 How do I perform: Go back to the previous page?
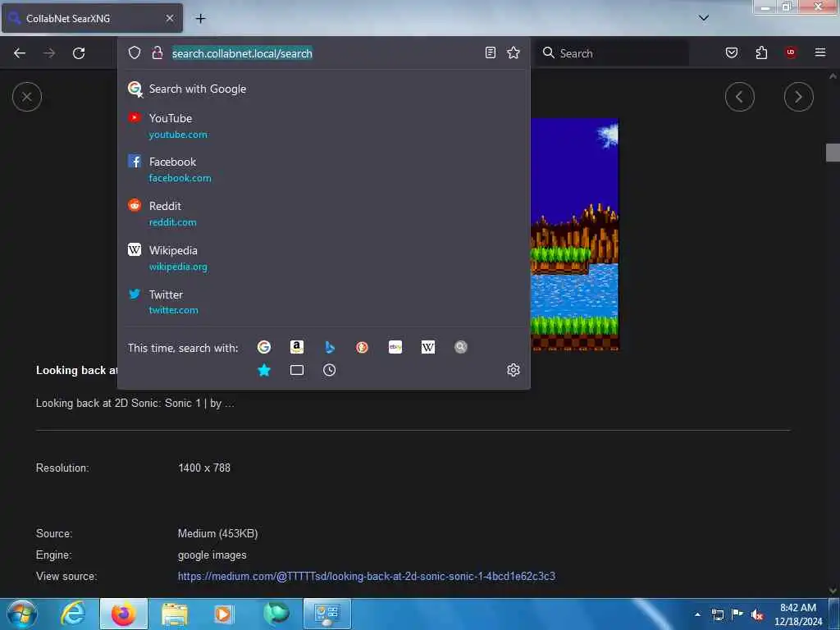[20, 53]
